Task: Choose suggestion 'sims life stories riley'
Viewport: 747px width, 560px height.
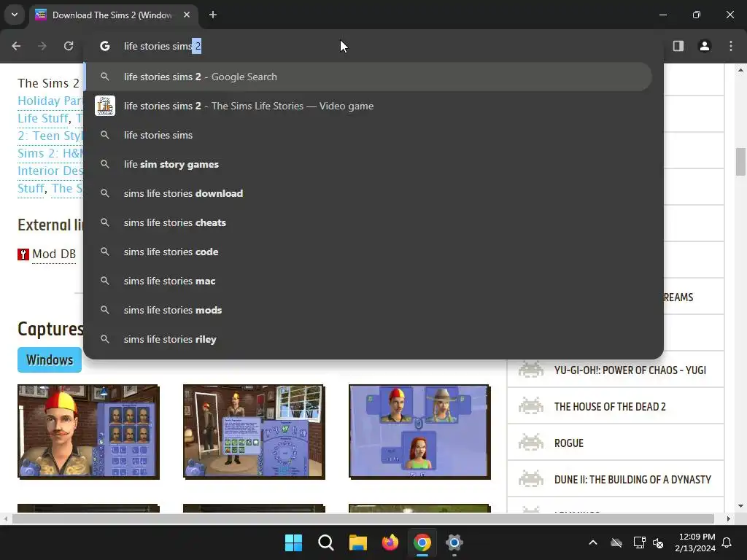Action: [368, 339]
